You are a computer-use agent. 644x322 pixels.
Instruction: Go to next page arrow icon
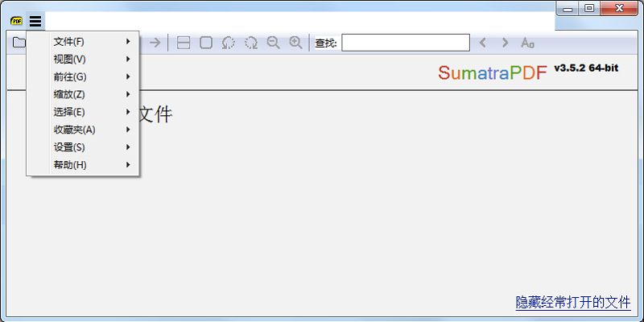click(155, 43)
